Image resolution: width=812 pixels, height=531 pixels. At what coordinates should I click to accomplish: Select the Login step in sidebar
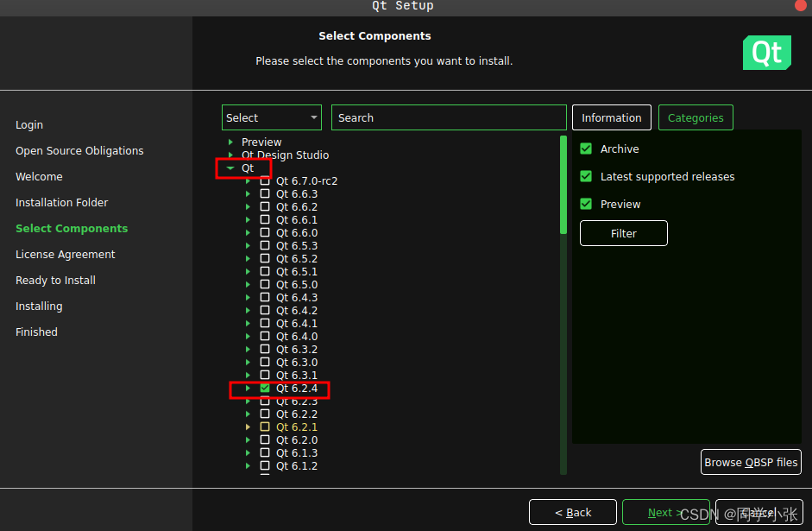point(29,125)
